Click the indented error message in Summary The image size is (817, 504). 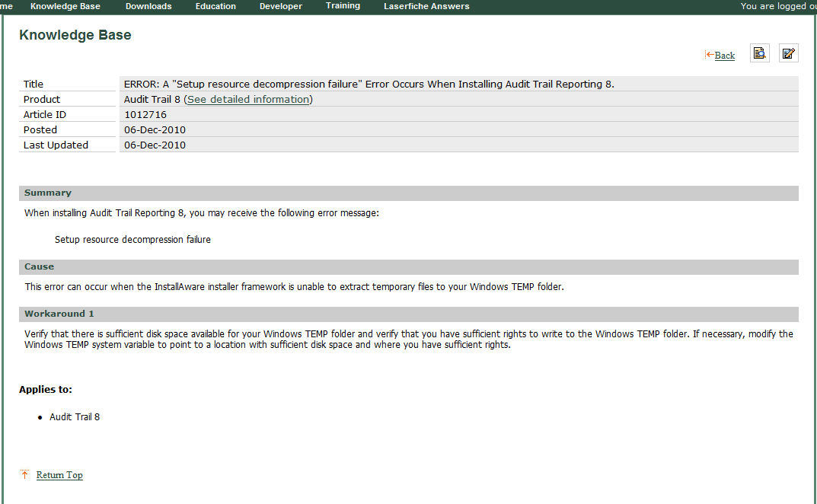pos(132,240)
